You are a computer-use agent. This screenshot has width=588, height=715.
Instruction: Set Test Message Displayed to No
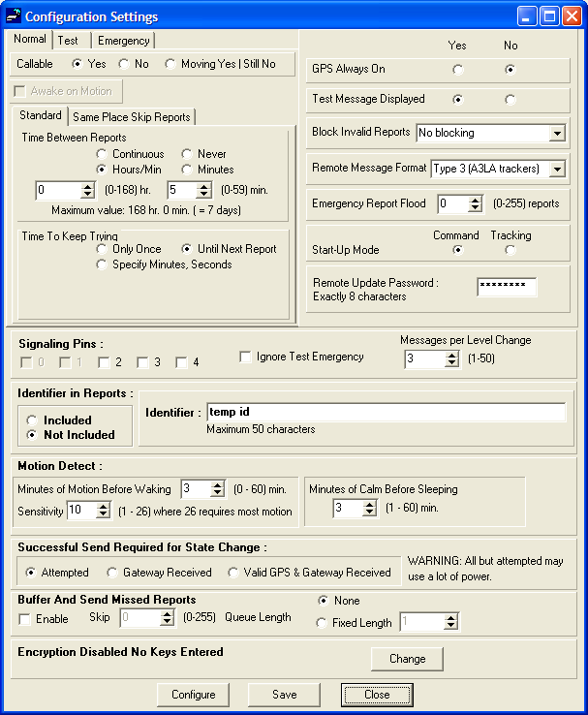tap(511, 100)
